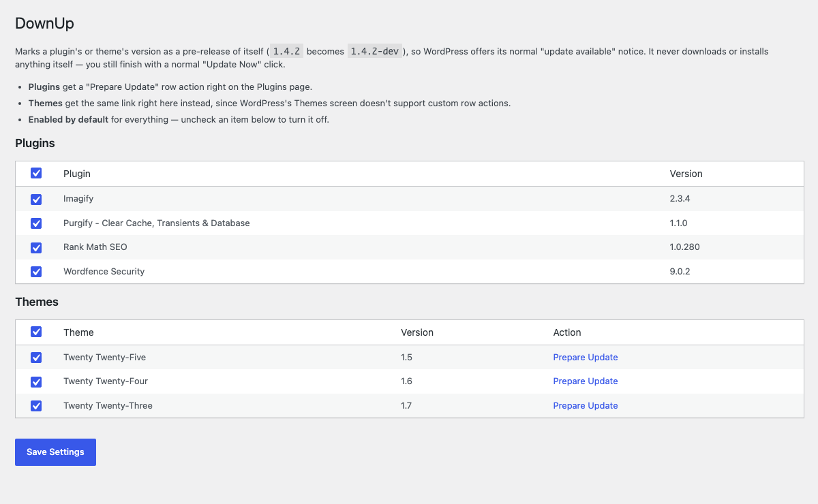Click the Themes table Version column header

(x=417, y=332)
